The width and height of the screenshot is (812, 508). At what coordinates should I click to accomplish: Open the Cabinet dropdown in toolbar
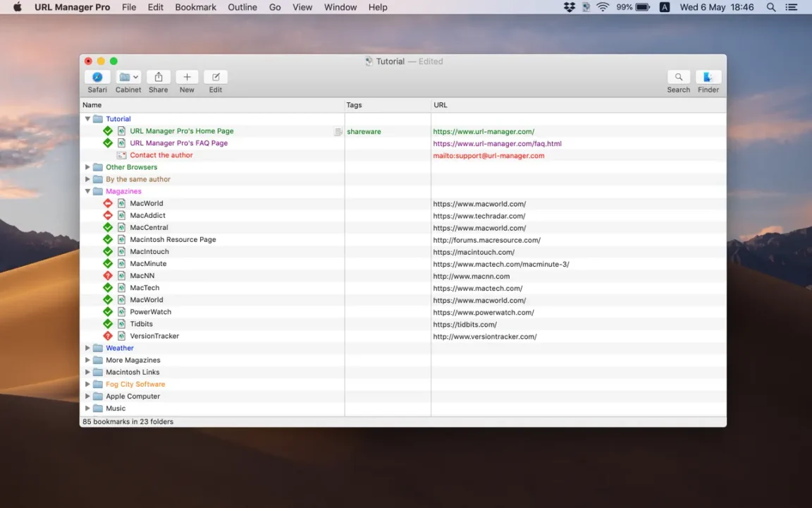(x=128, y=78)
